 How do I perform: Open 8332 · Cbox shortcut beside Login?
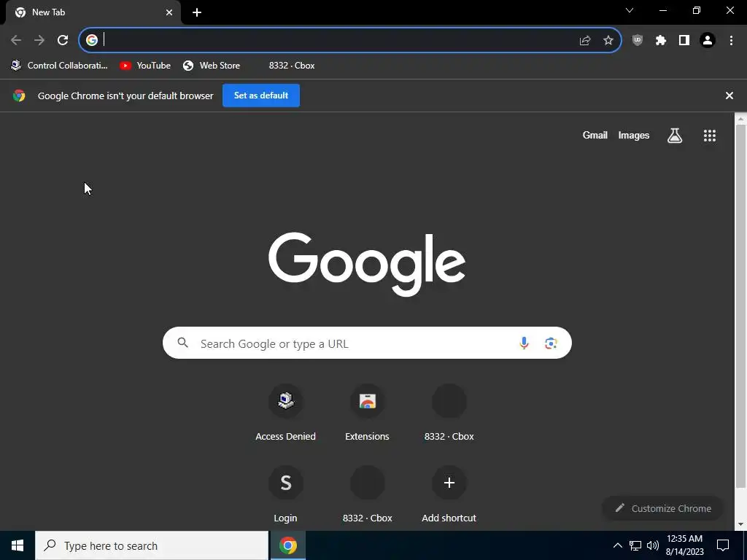point(368,495)
